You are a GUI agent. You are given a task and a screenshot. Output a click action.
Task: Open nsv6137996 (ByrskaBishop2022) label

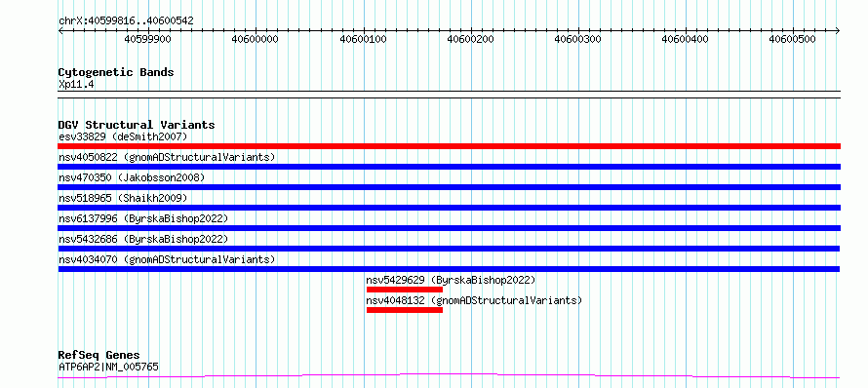point(142,218)
